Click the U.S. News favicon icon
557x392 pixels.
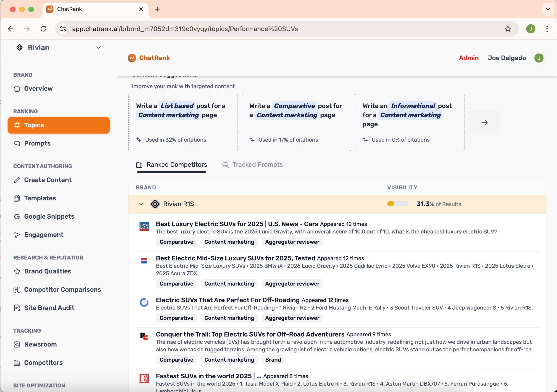click(x=144, y=226)
